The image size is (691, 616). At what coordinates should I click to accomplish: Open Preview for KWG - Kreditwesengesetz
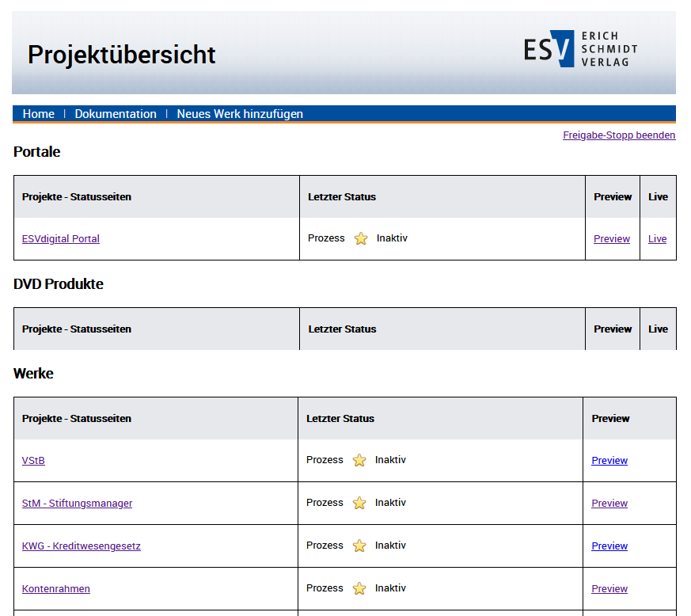coord(609,546)
